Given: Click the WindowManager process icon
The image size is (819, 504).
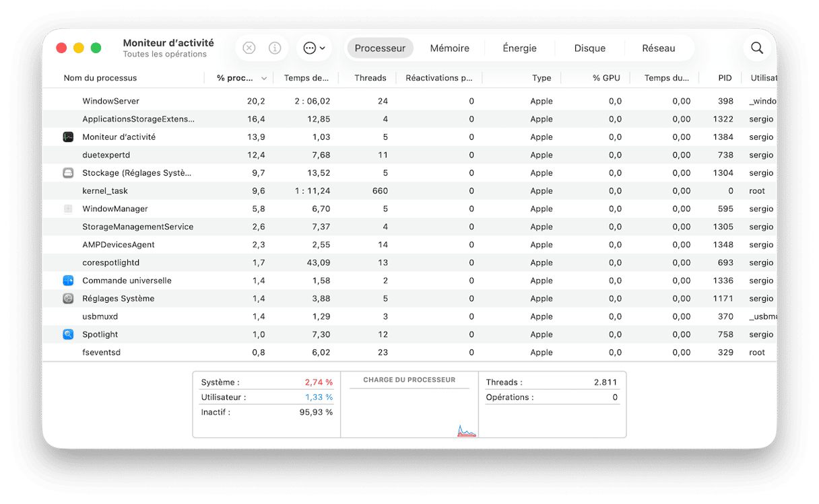Looking at the screenshot, I should [x=68, y=209].
